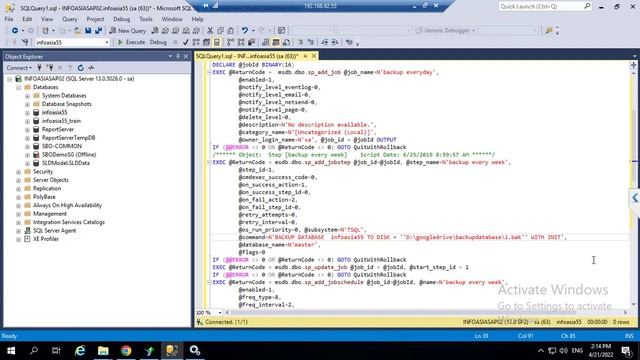The image size is (640, 360).
Task: Click the New Query toolbar button
Action: click(x=128, y=31)
